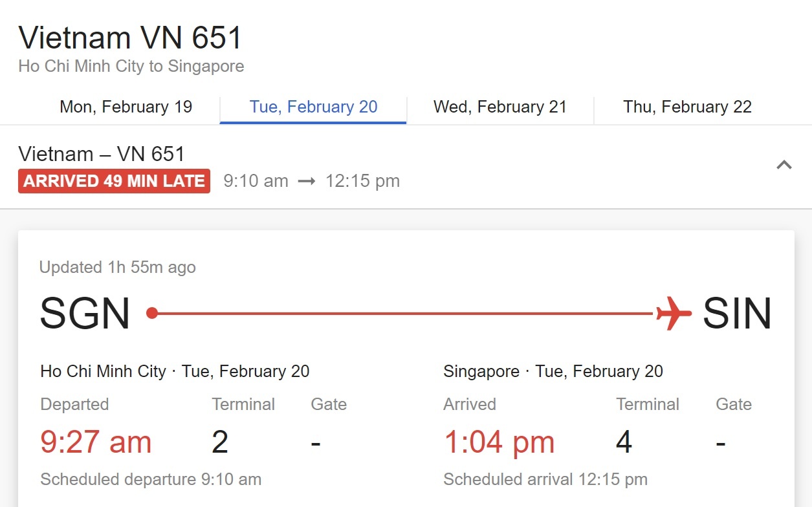The image size is (812, 507).
Task: Click the arrow icon between scheduled times
Action: pyautogui.click(x=306, y=181)
